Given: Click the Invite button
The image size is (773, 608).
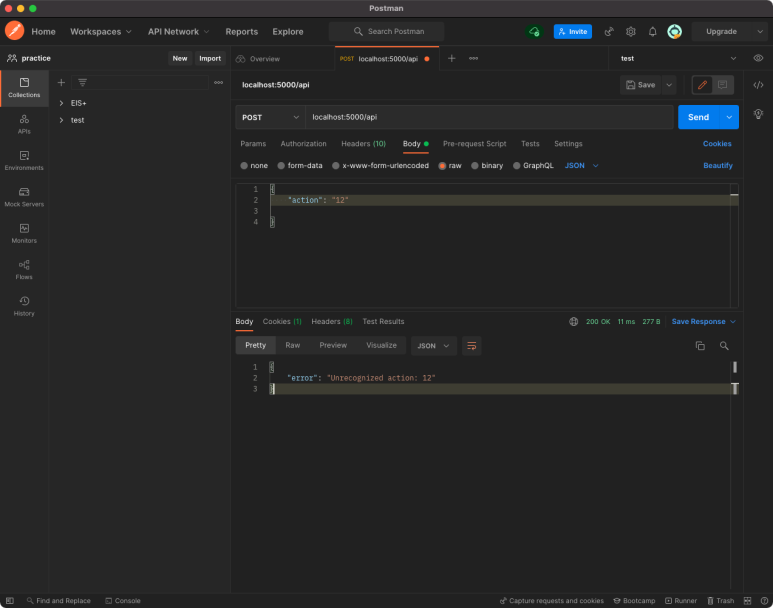Looking at the screenshot, I should (x=573, y=32).
